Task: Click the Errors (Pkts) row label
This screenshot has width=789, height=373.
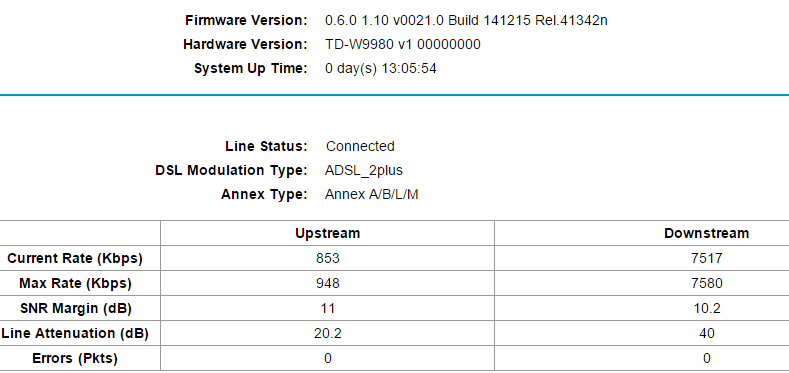Action: [75, 358]
